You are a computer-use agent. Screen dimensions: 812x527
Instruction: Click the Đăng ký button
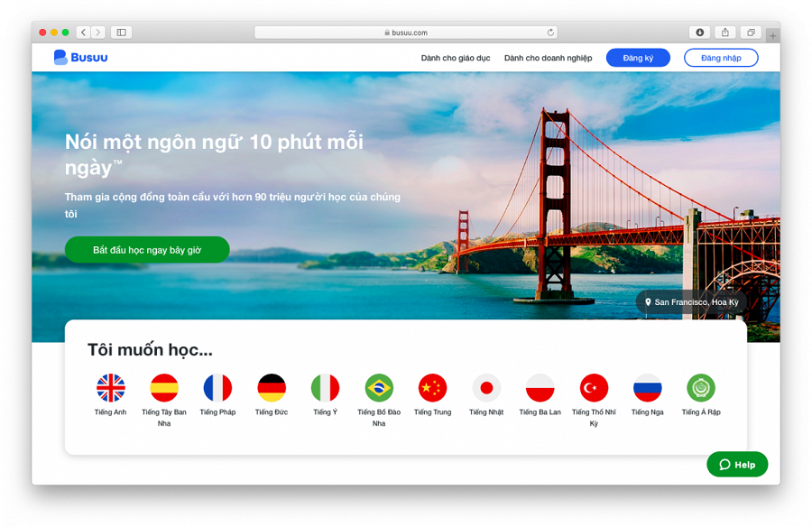[x=638, y=58]
